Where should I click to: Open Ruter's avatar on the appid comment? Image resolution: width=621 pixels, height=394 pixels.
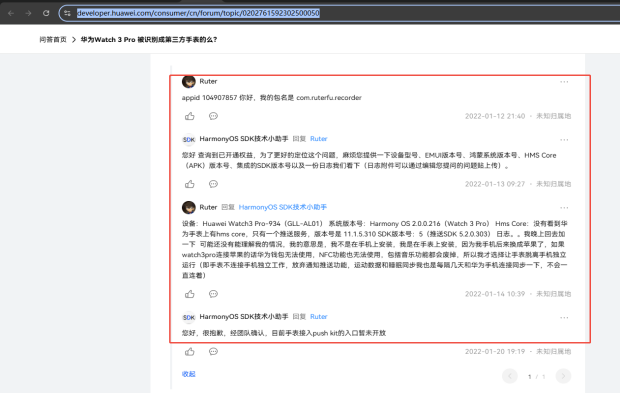[189, 82]
